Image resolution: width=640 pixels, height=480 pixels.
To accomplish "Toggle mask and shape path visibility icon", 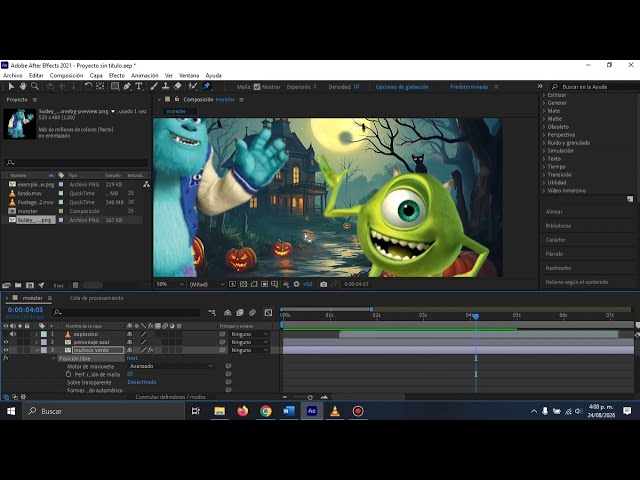I will tap(254, 284).
